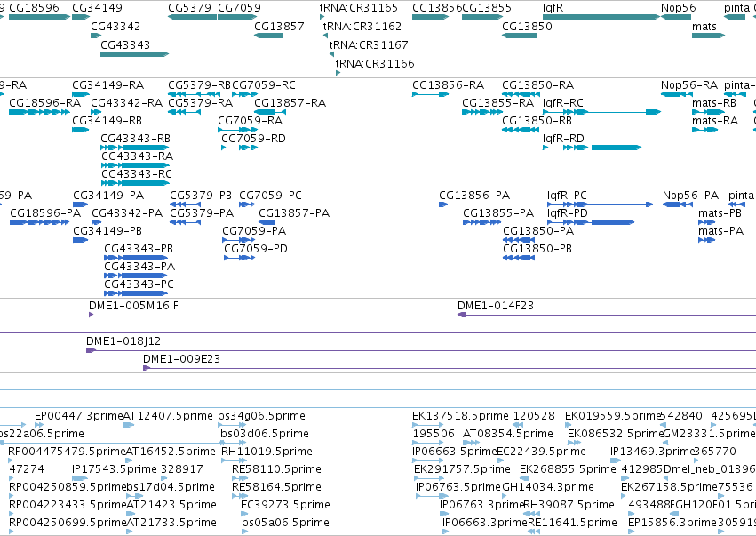Select protein CG18596-PA
Screen dimensions: 756x536
pos(40,222)
